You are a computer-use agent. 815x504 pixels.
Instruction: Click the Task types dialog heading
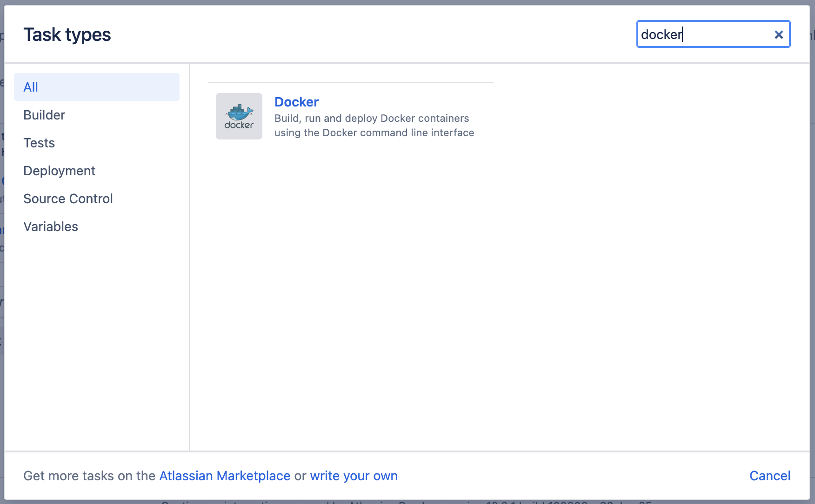coord(67,35)
